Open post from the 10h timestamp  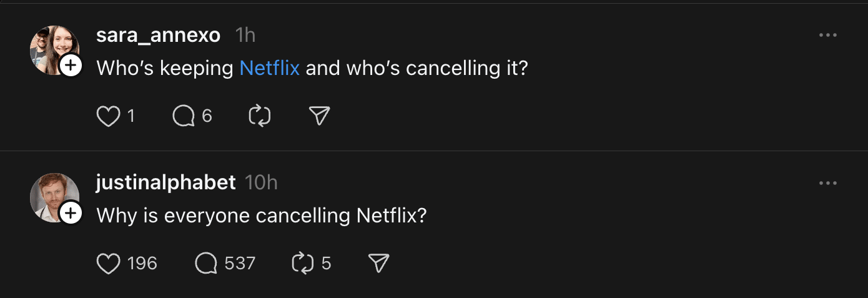261,183
